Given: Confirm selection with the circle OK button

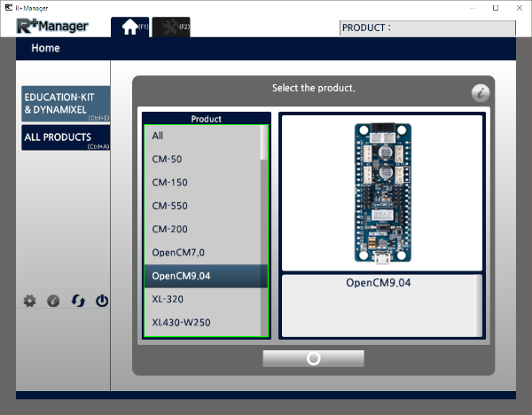Looking at the screenshot, I should [x=314, y=358].
